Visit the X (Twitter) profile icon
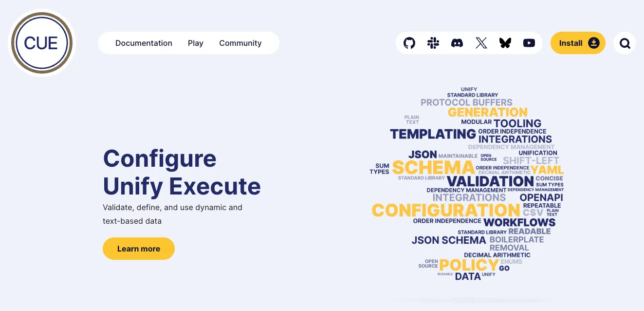This screenshot has height=311, width=644. click(x=481, y=43)
